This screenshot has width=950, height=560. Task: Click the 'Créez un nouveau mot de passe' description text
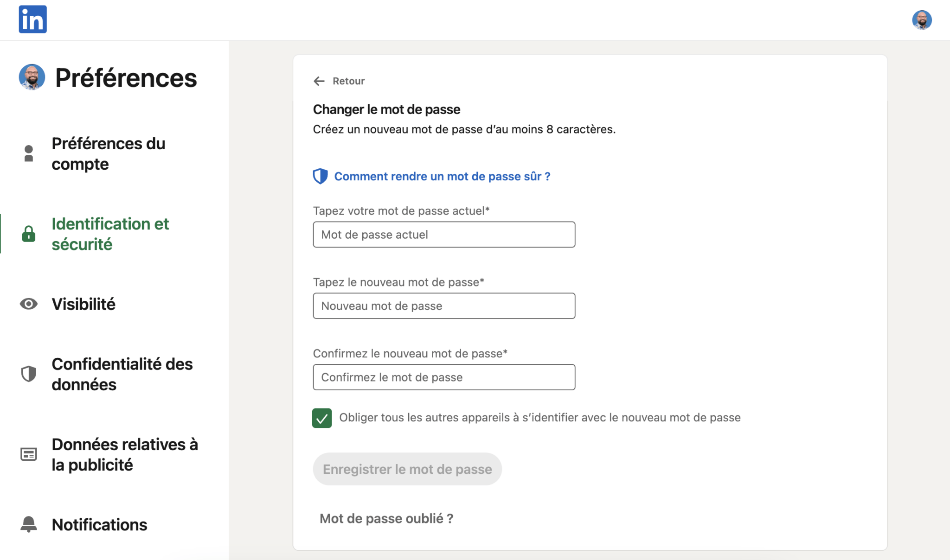click(x=464, y=129)
